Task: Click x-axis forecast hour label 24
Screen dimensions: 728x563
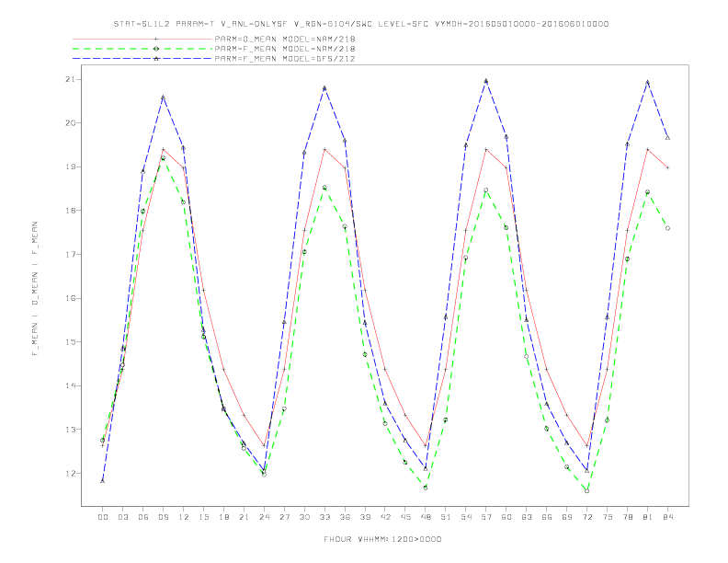Action: click(264, 517)
